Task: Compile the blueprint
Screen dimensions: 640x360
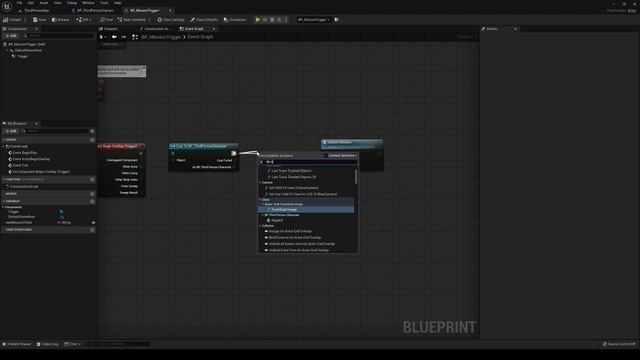Action: (12, 20)
